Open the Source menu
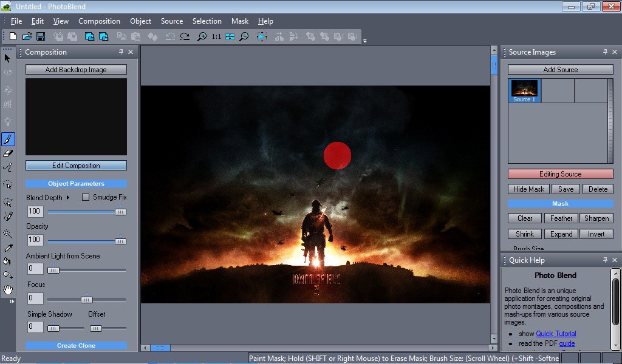622x364 pixels. 172,21
